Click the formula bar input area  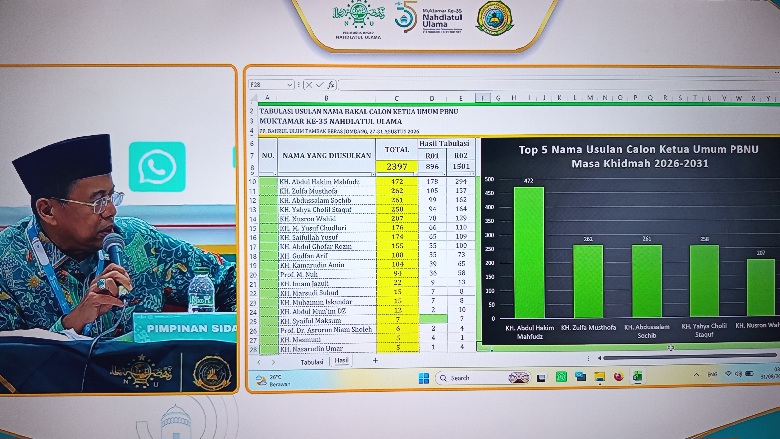[x=557, y=85]
